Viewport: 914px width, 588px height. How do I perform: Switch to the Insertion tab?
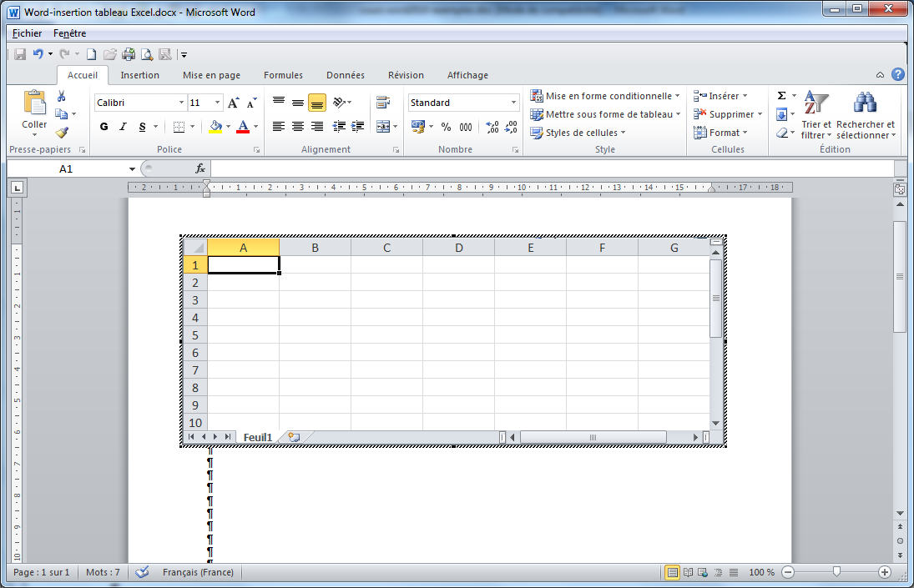[x=140, y=75]
